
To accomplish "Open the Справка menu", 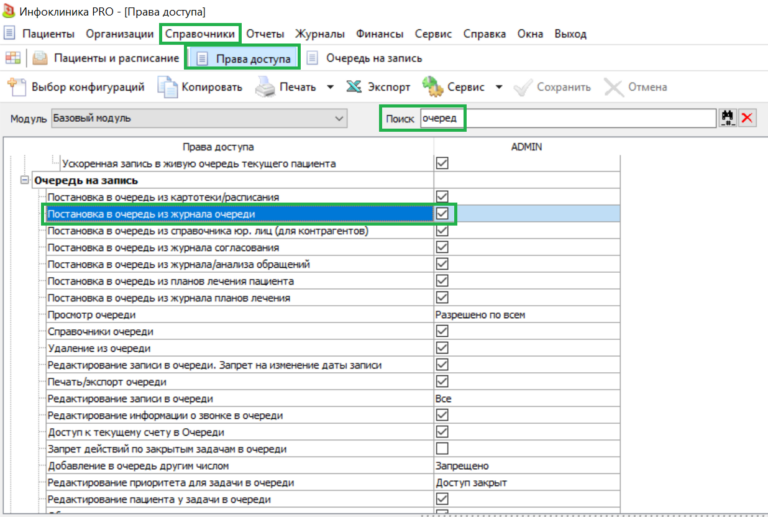I will [x=484, y=34].
